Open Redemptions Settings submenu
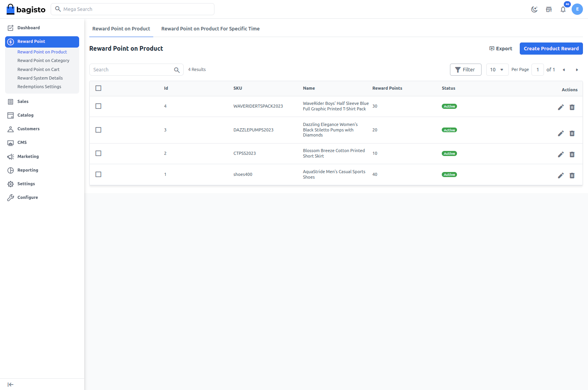588x390 pixels. 39,87
